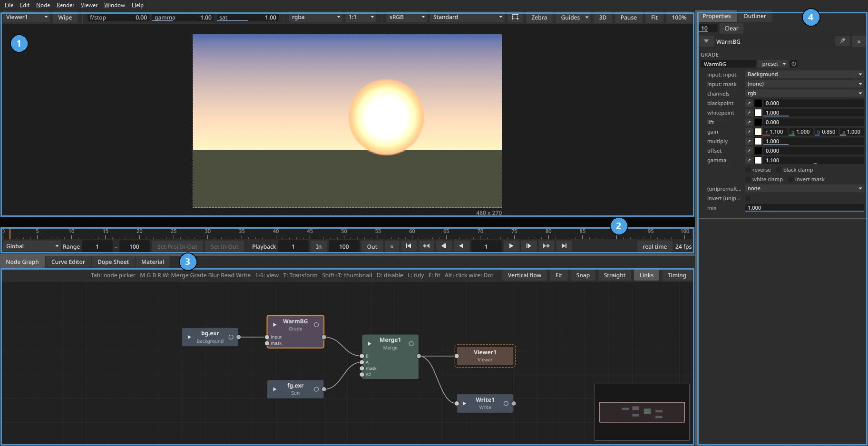Click the play arrow on Write1 node

click(x=464, y=404)
